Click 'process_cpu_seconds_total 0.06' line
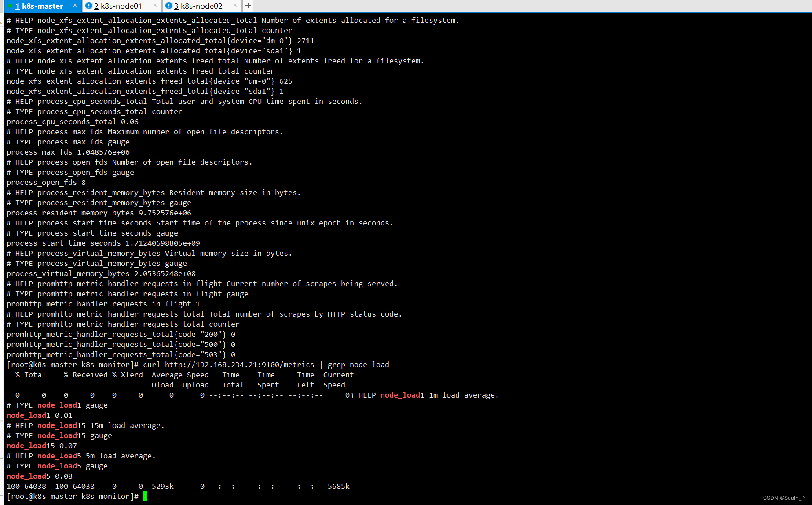 pos(73,122)
